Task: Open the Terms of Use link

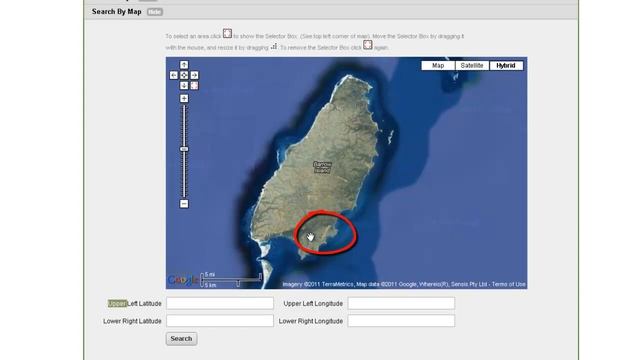Action: 509,284
